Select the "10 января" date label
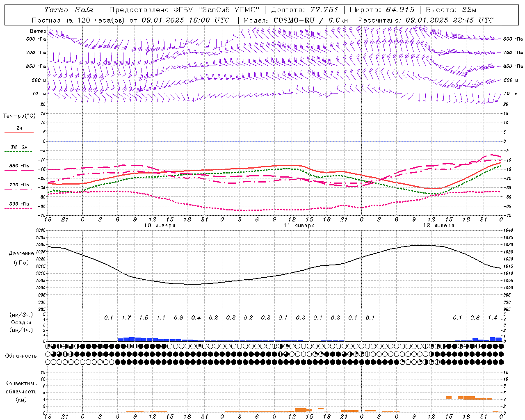Viewport: 525px width, 420px height. coord(160,226)
